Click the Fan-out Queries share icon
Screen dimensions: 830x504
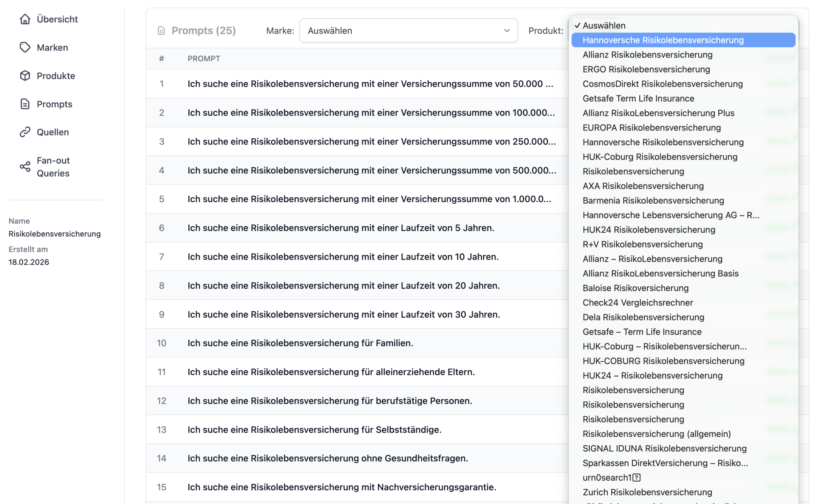tap(25, 166)
